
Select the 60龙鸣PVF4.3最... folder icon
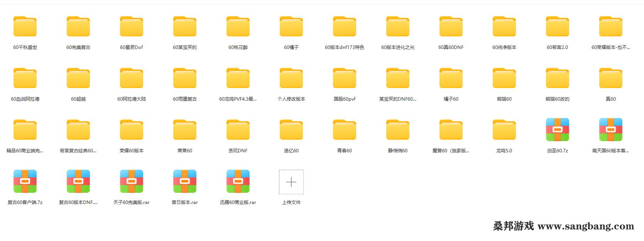click(238, 78)
